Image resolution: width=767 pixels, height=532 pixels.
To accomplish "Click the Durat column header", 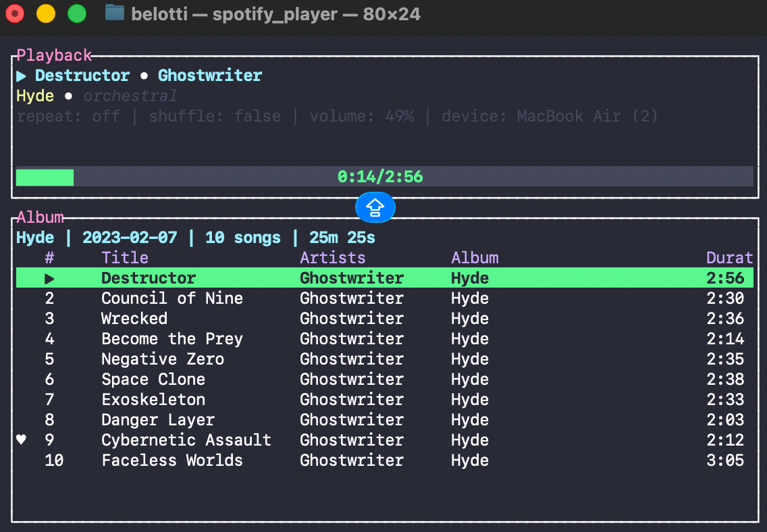I will point(730,258).
